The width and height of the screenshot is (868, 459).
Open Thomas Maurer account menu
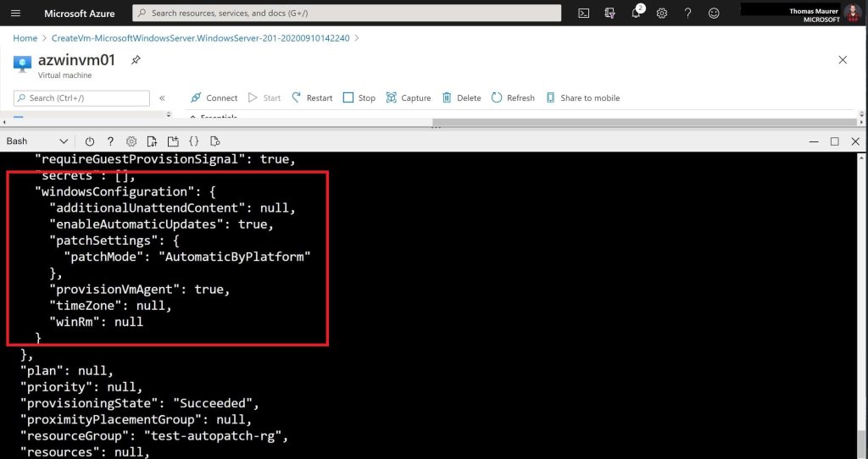[825, 14]
